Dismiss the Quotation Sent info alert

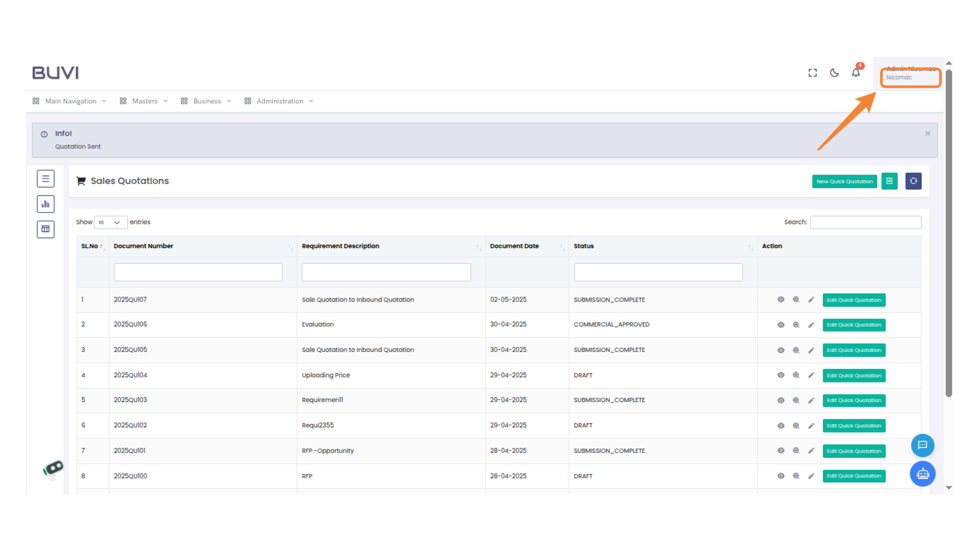[928, 134]
